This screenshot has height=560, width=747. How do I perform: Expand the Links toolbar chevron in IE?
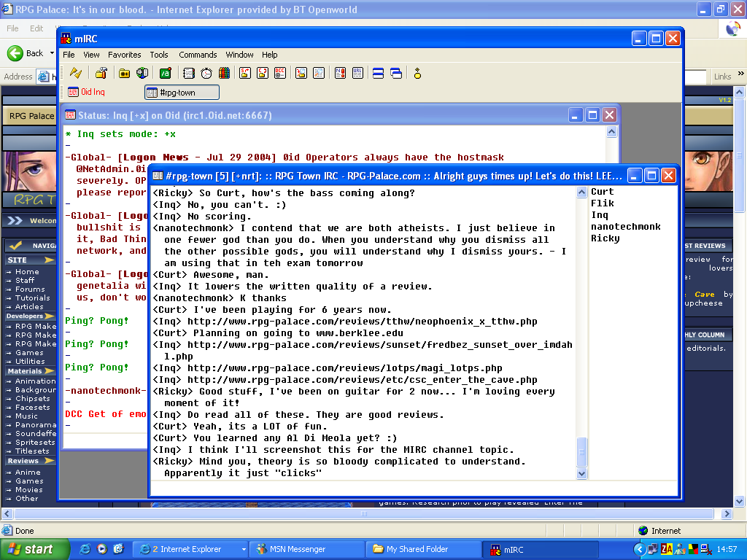tap(741, 74)
